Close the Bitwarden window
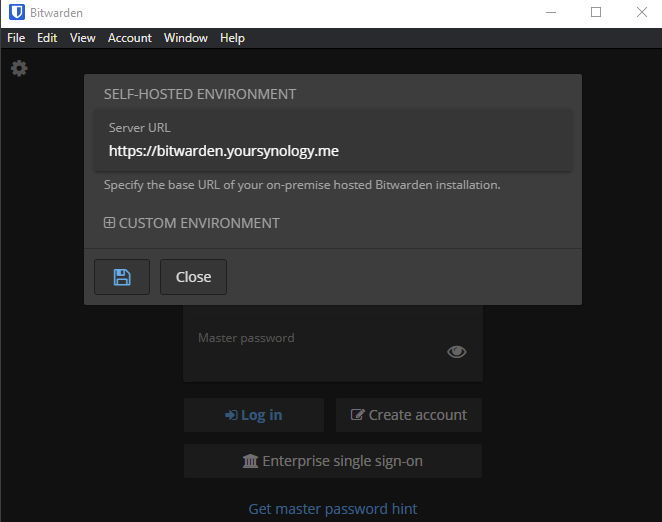The width and height of the screenshot is (662, 522). 642,12
